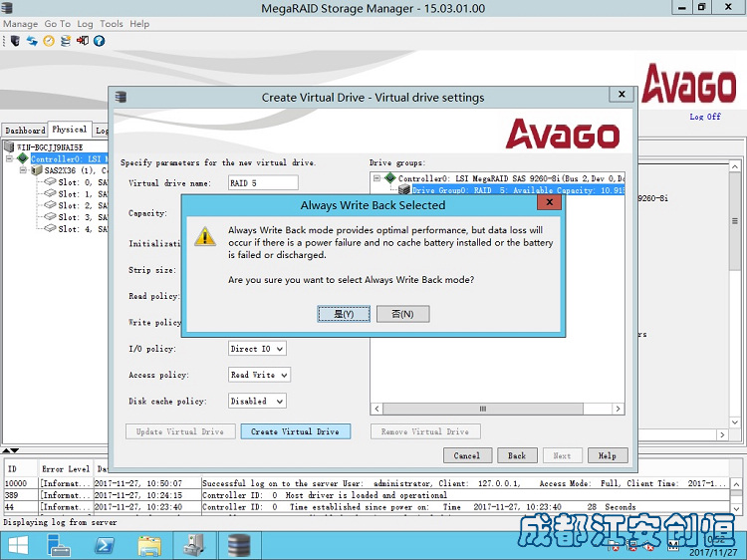Image resolution: width=747 pixels, height=560 pixels.
Task: Open the Manage menu
Action: [21, 24]
